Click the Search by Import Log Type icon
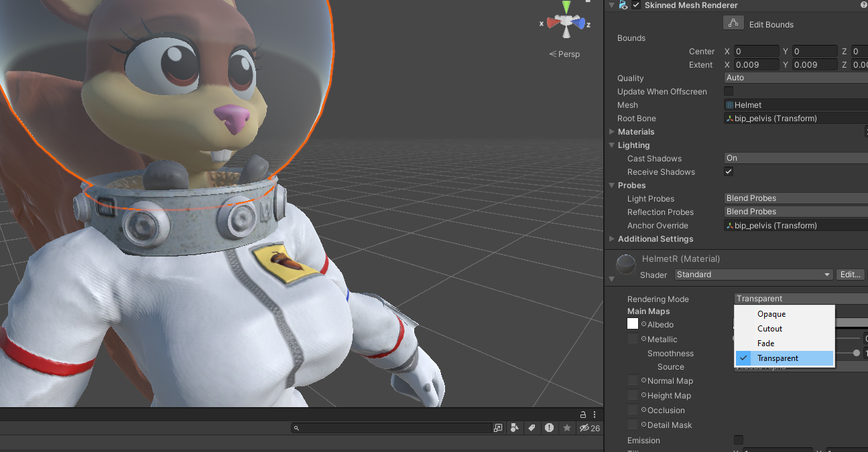 tap(550, 428)
